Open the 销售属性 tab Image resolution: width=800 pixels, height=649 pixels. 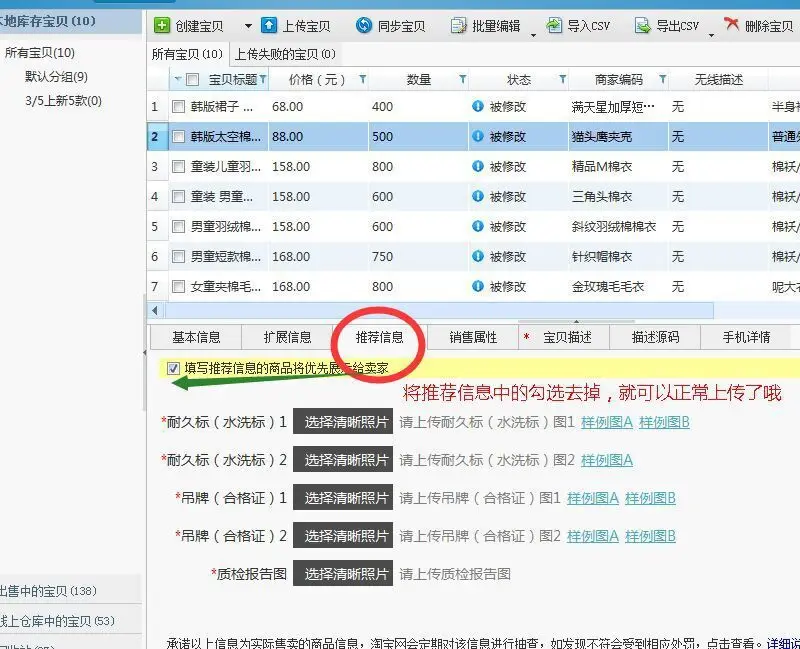(x=473, y=337)
